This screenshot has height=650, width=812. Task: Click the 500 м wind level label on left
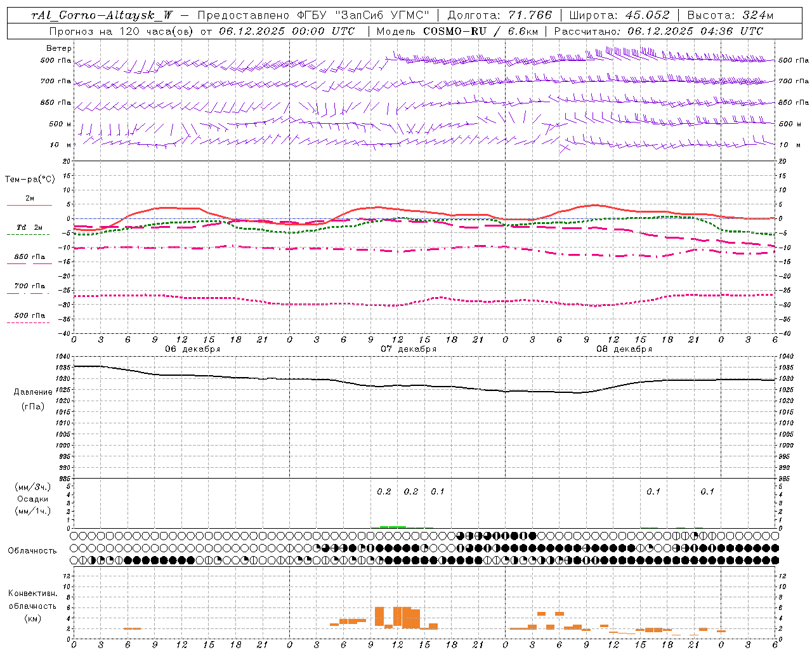61,124
